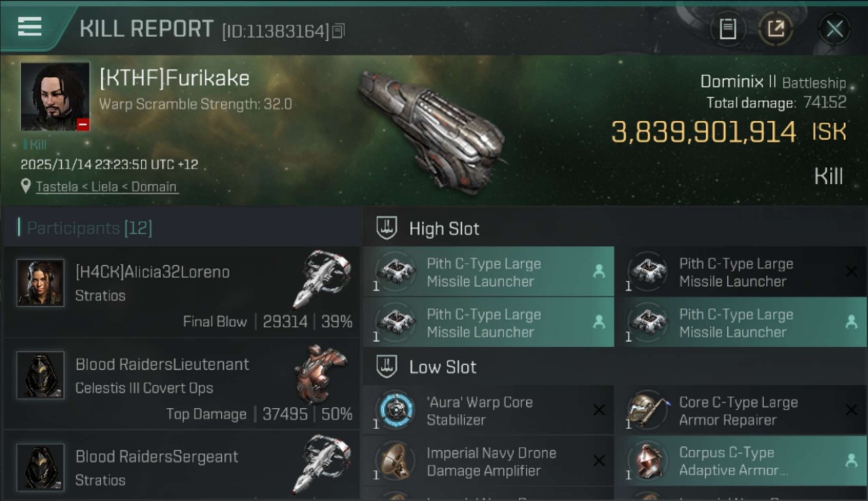868x501 pixels.
Task: Click the Low Slot section header
Action: 443,367
